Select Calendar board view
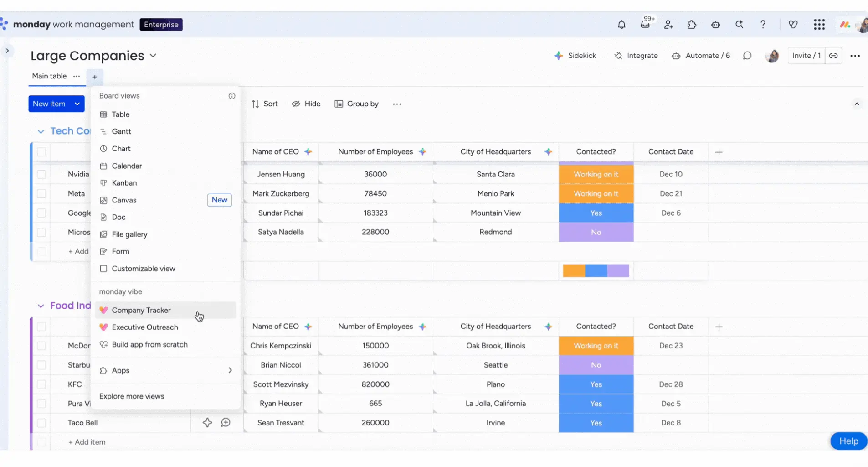 pos(165,166)
